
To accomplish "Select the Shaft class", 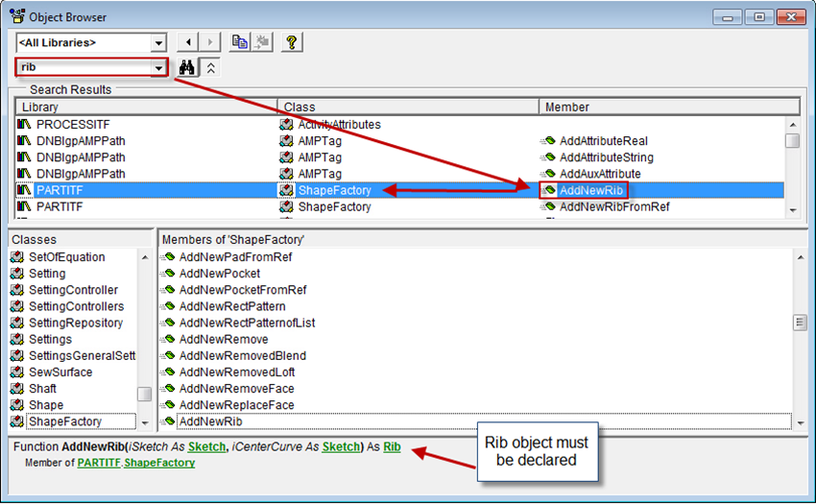I will pos(42,389).
